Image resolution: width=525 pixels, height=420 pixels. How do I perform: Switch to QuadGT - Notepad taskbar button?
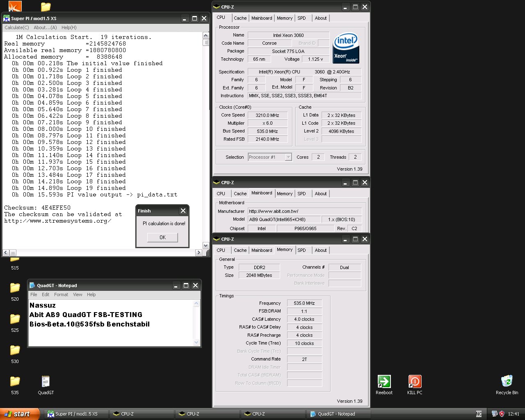(x=339, y=414)
